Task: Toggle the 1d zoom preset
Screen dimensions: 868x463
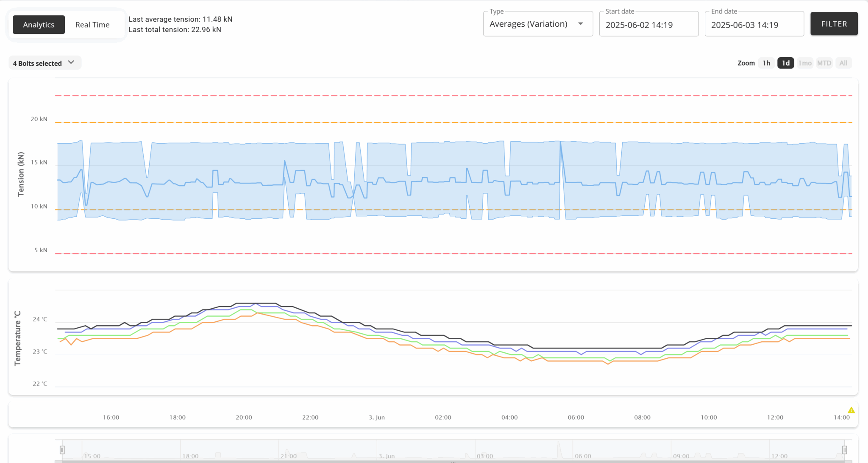Action: pos(785,63)
